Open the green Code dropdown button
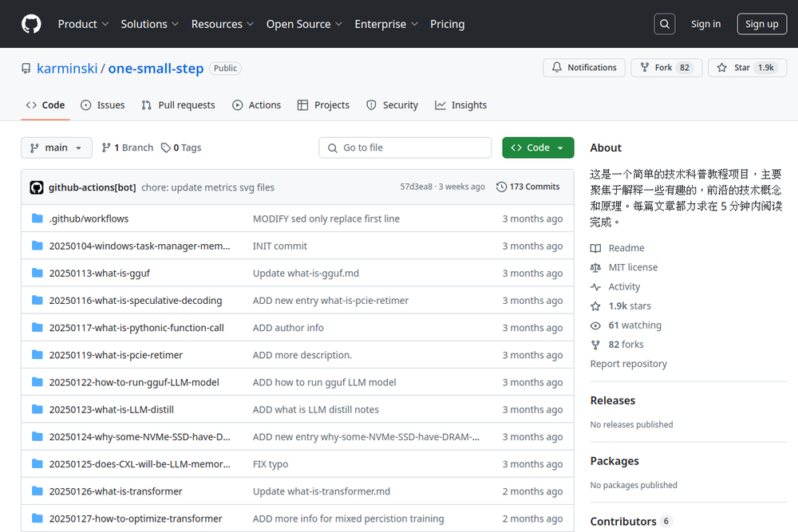Screen dimensions: 798x532 [x=538, y=148]
